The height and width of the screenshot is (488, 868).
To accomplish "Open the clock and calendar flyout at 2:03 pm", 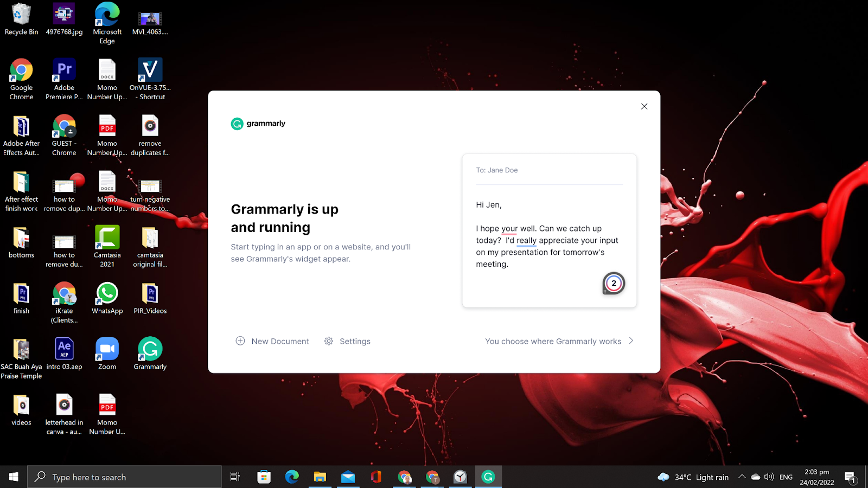I will (817, 477).
